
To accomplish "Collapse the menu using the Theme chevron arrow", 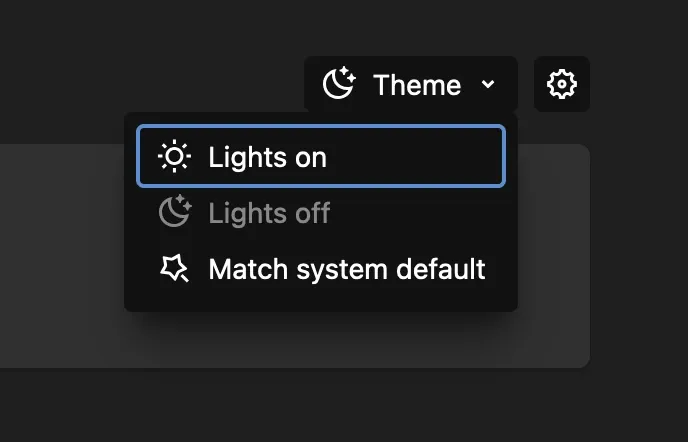I will pyautogui.click(x=488, y=84).
